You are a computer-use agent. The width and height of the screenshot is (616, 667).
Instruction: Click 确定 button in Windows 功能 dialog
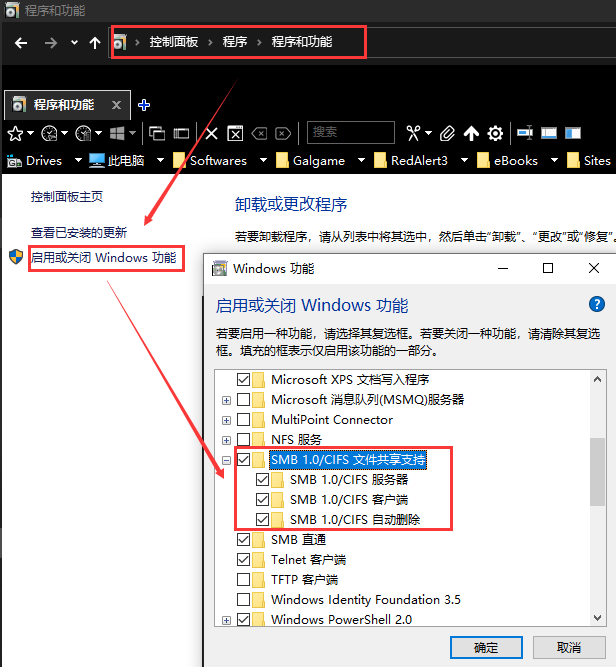click(486, 648)
